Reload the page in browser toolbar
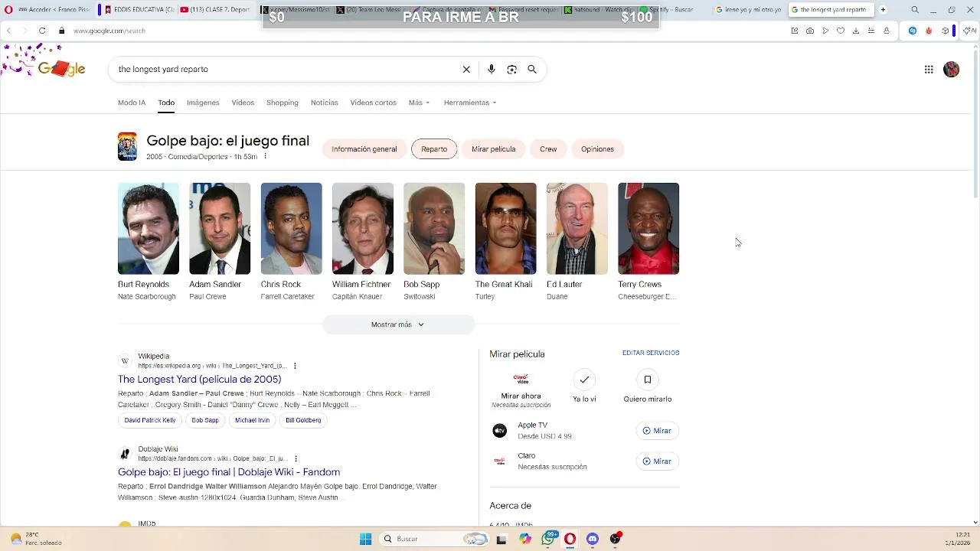The image size is (980, 551). [x=42, y=31]
